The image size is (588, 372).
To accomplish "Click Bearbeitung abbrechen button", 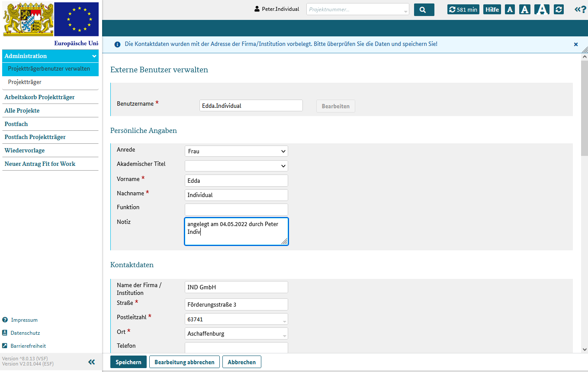I will (x=184, y=362).
